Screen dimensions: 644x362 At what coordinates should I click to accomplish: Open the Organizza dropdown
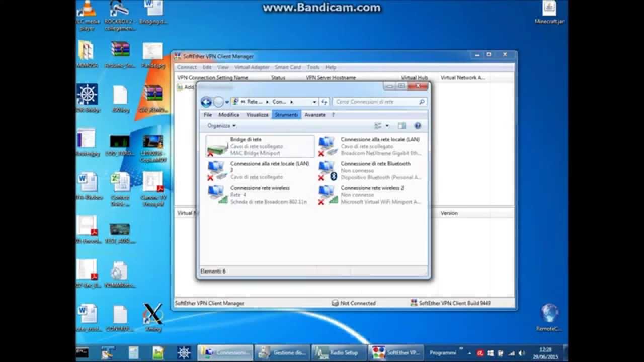(x=221, y=126)
